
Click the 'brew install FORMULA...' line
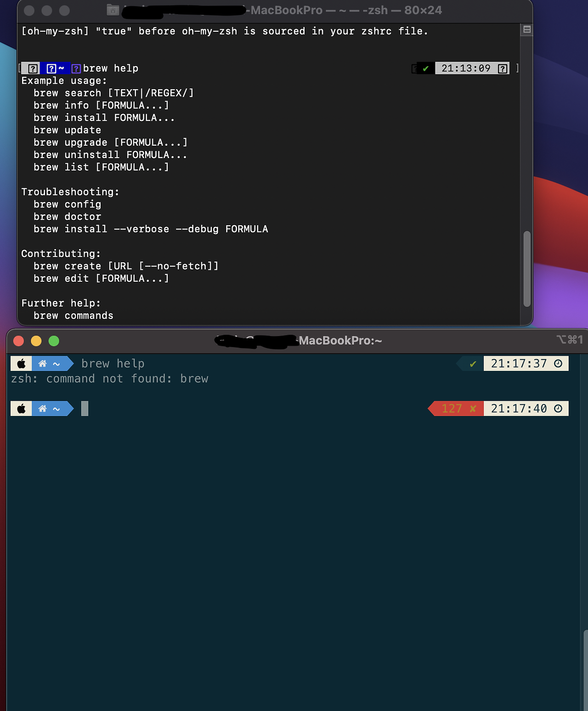point(104,118)
